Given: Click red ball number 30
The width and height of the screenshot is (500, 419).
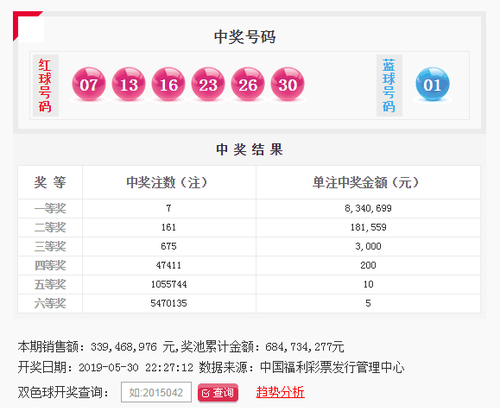Looking at the screenshot, I should 288,84.
